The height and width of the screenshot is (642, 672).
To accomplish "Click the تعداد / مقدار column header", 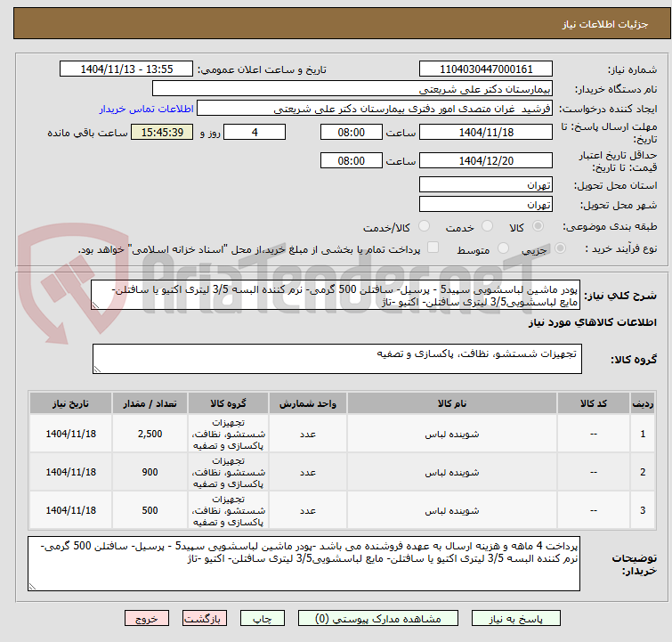I will click(x=150, y=403).
